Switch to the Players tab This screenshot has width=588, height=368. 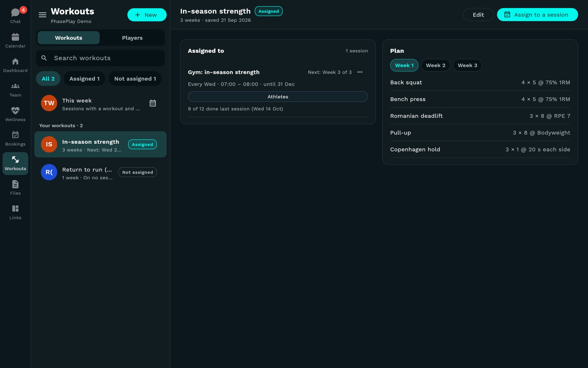[x=132, y=38]
